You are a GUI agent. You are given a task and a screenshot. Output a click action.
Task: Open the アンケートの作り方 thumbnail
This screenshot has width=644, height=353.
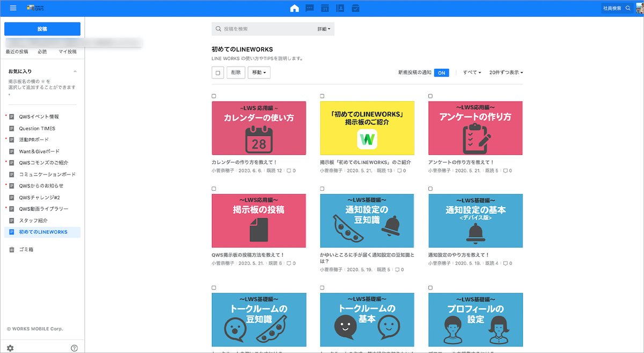(475, 128)
